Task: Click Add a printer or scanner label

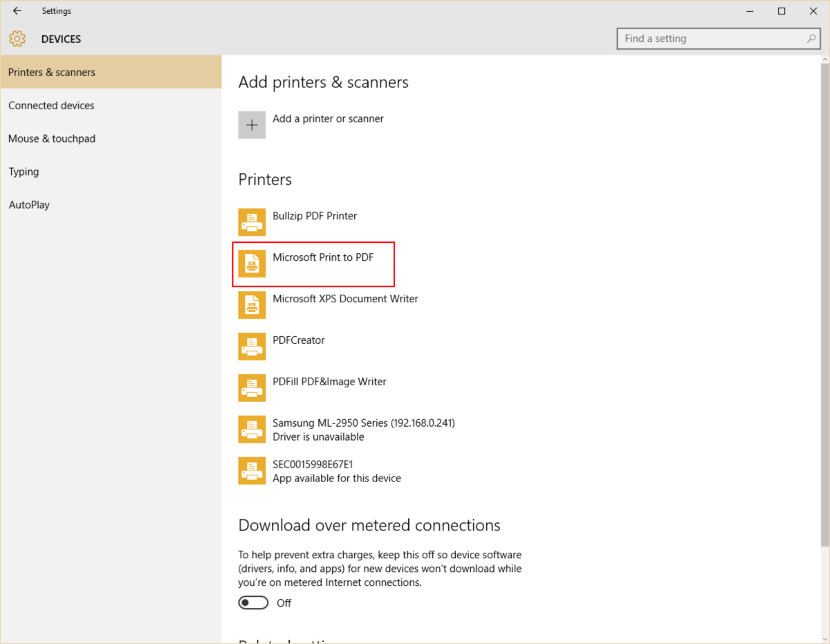Action: tap(328, 118)
